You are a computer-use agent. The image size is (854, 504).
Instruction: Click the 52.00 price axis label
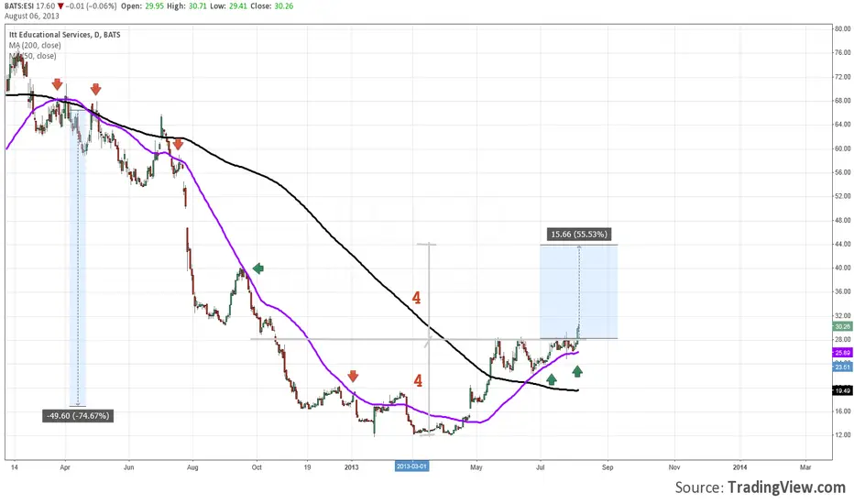(843, 196)
